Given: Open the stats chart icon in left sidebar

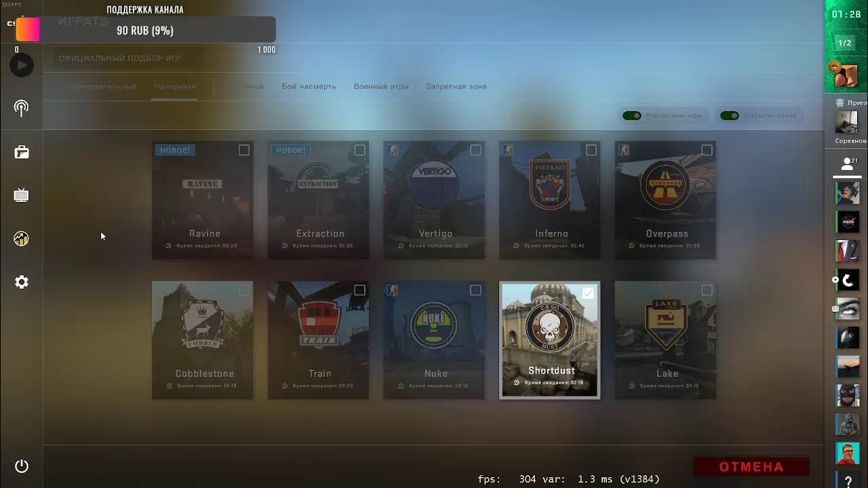Looking at the screenshot, I should (22, 239).
